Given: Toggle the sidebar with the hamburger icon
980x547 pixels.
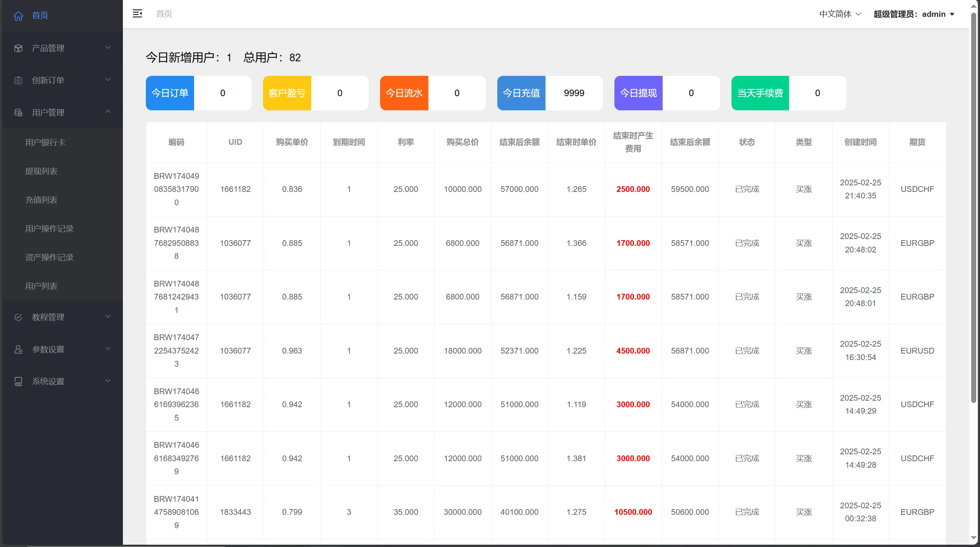Looking at the screenshot, I should pyautogui.click(x=137, y=13).
